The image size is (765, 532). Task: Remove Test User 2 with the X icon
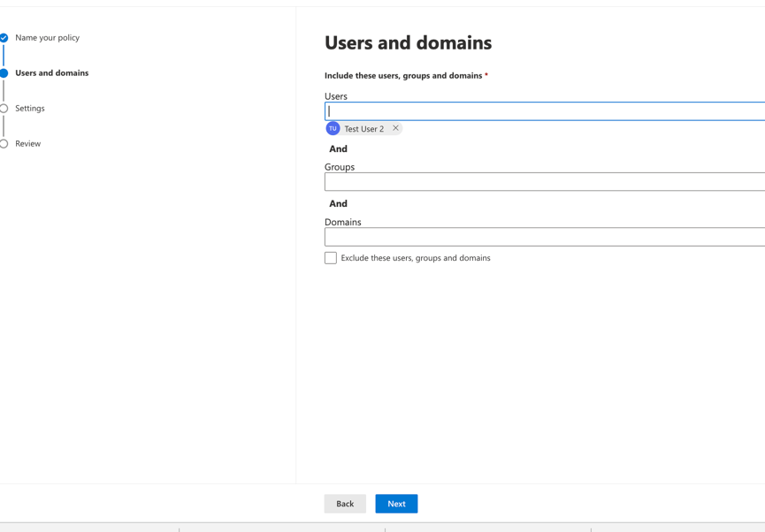395,128
